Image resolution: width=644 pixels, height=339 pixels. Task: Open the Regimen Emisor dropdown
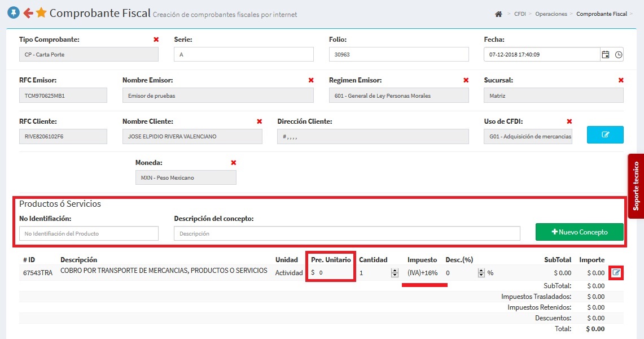point(398,95)
